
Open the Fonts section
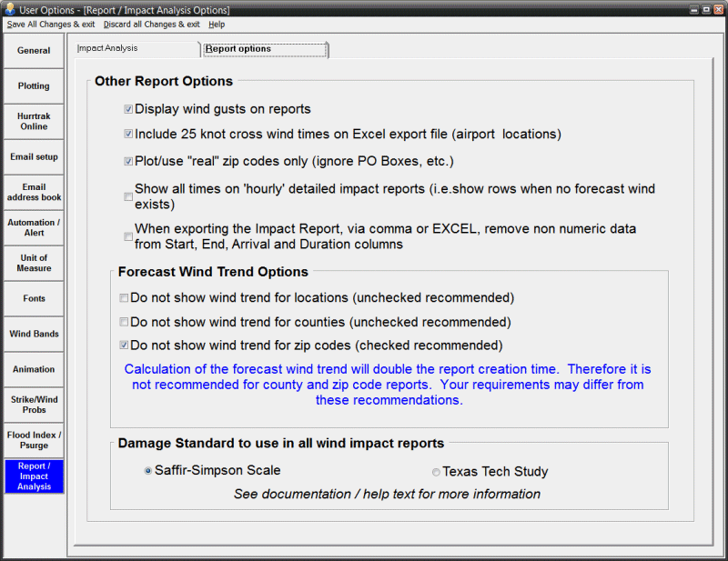coord(34,298)
